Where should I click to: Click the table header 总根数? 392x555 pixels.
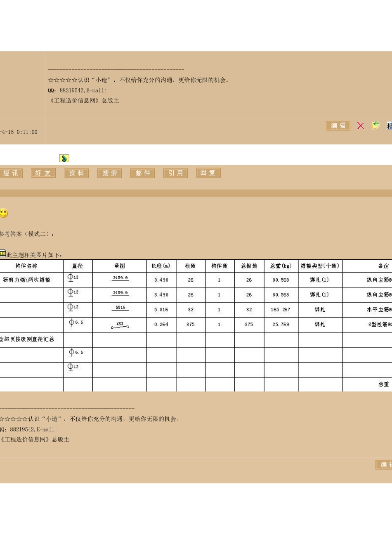click(249, 266)
